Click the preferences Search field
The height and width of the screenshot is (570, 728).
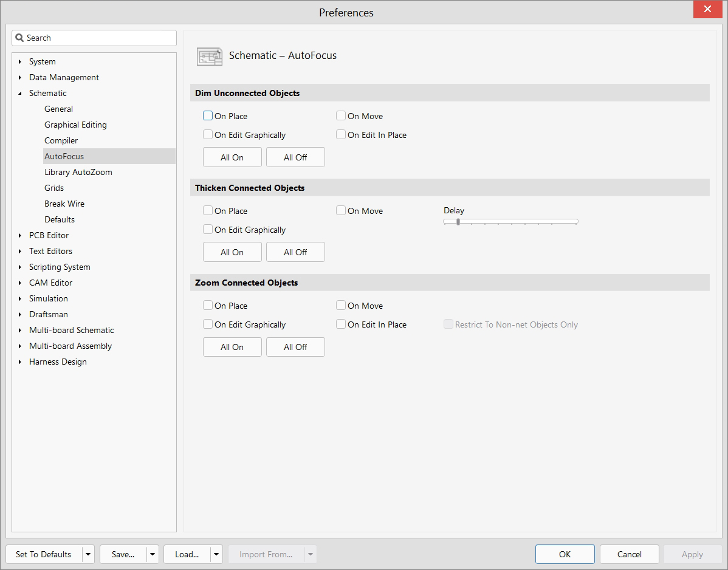point(94,38)
